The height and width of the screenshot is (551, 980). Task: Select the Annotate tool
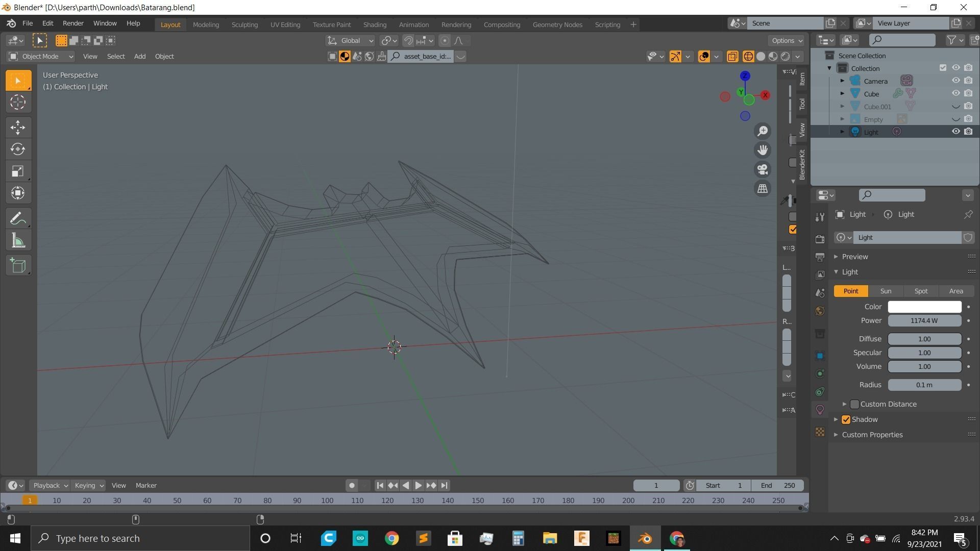pyautogui.click(x=18, y=219)
